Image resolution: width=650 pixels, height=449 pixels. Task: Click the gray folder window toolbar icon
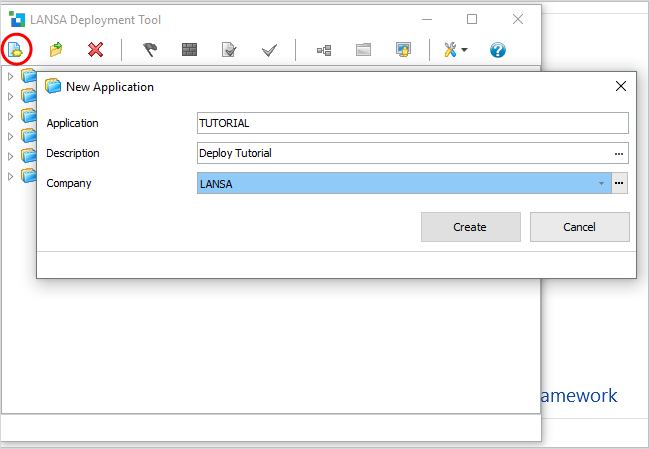[x=363, y=50]
